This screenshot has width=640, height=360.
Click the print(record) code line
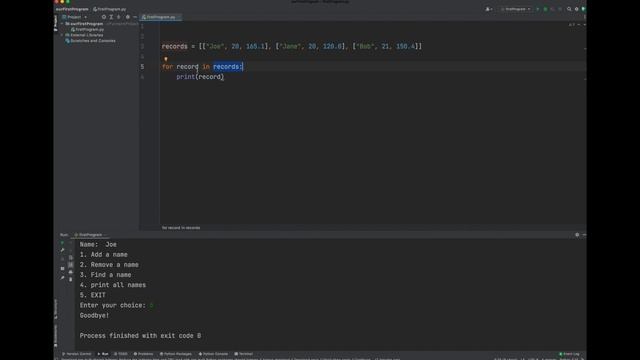pyautogui.click(x=200, y=77)
